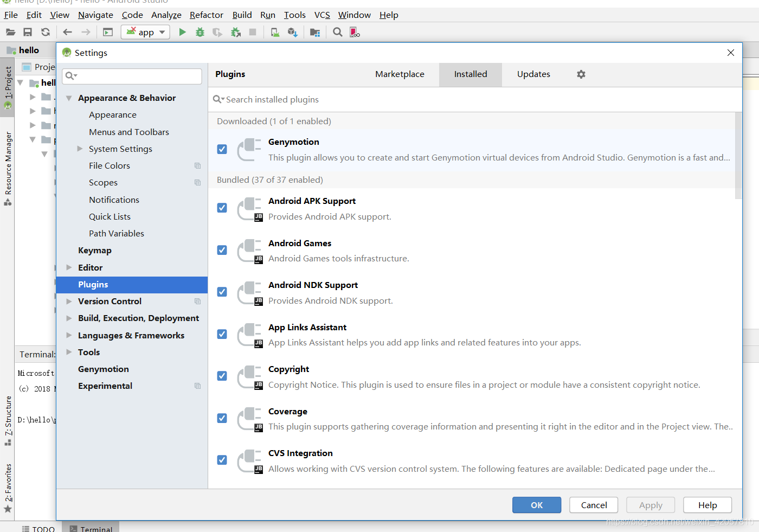Uncheck the CVS Integration plugin checkbox
The image size is (759, 532).
click(x=222, y=460)
